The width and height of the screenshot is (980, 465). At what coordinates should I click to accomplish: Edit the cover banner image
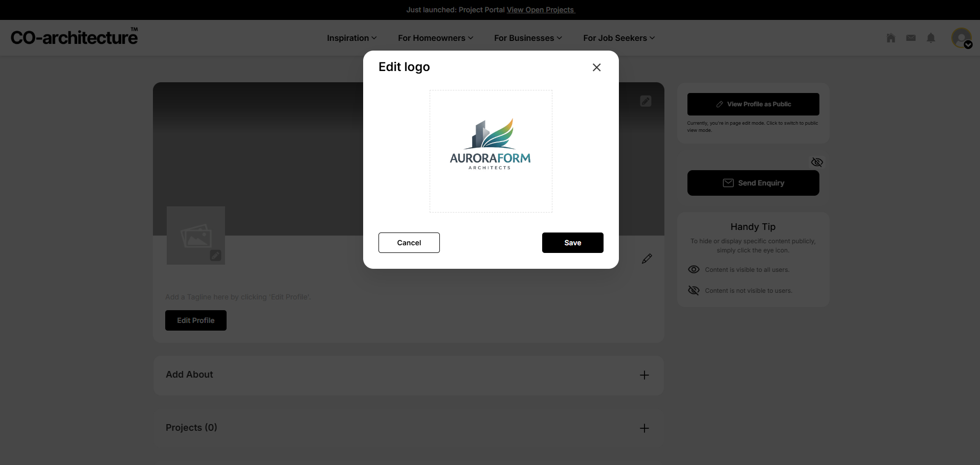point(646,101)
